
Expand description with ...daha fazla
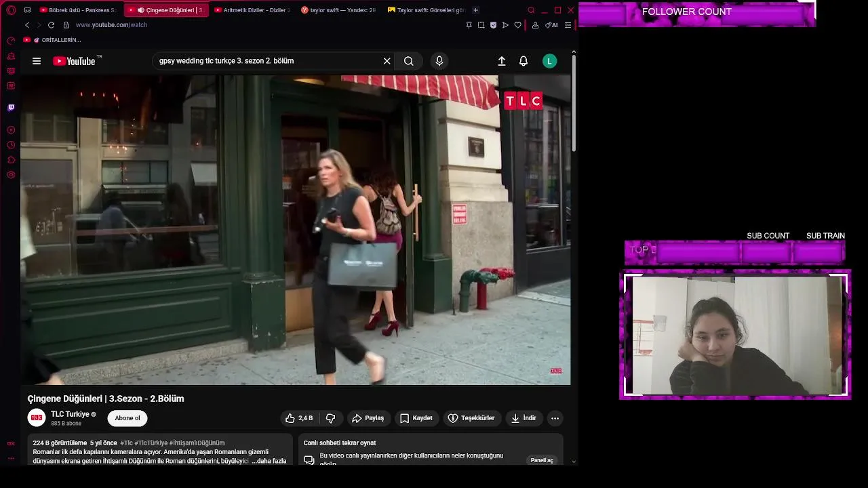click(269, 461)
